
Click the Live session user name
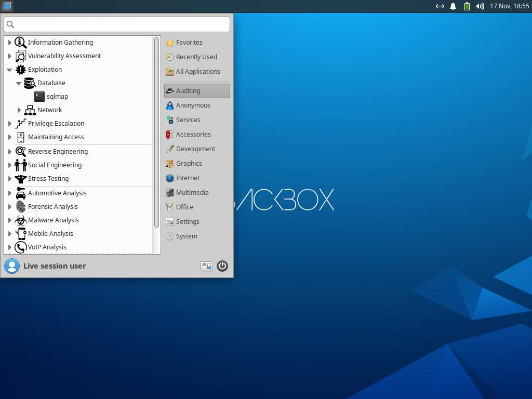click(x=55, y=266)
